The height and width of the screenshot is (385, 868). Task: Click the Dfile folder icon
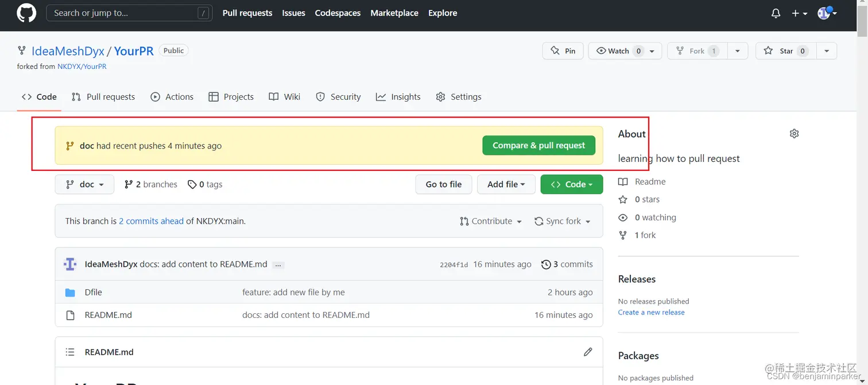point(70,293)
